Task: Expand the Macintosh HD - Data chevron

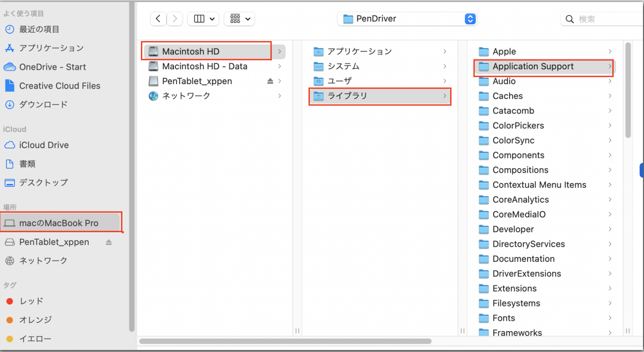Action: [x=280, y=66]
